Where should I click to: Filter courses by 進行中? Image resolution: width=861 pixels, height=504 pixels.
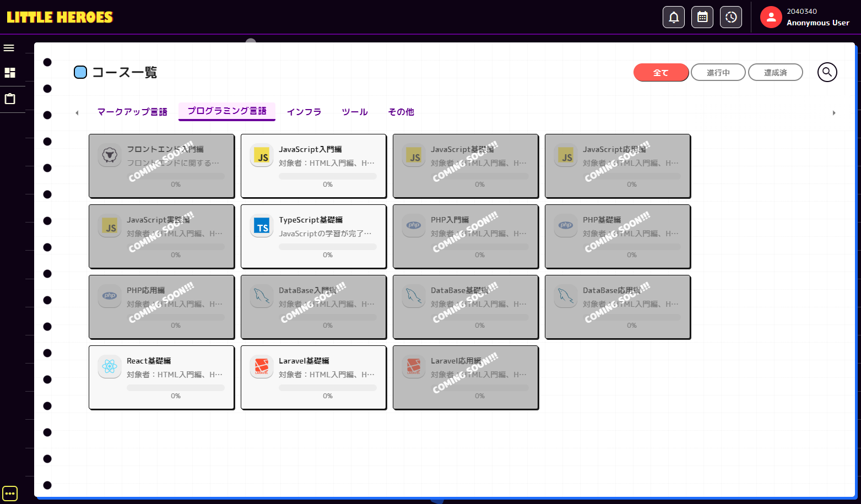point(718,73)
